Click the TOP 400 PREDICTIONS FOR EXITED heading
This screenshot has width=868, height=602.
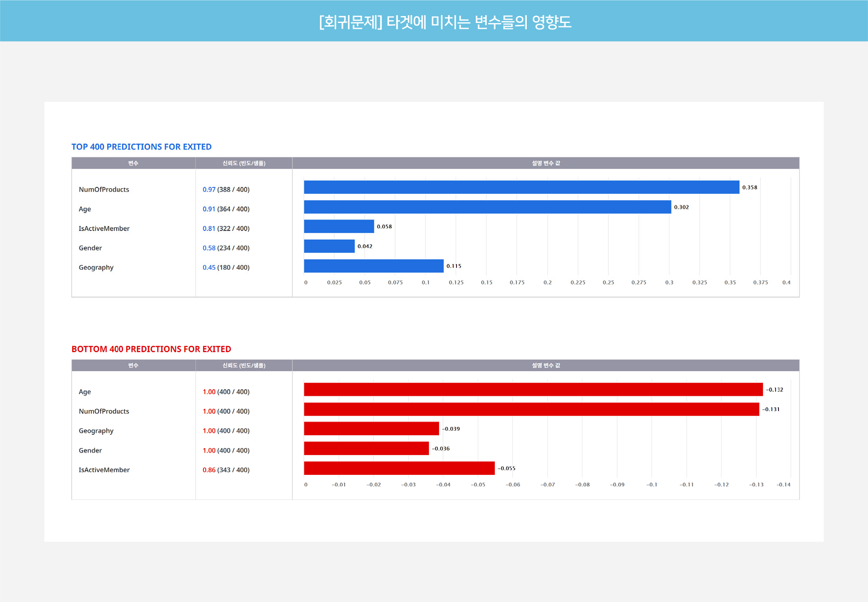[141, 147]
